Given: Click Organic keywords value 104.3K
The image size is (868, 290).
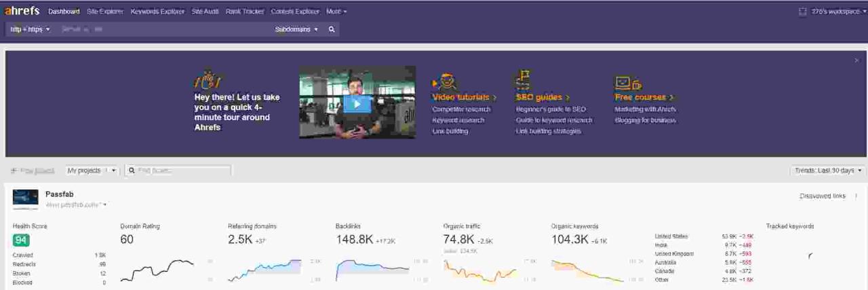Looking at the screenshot, I should click(570, 239).
